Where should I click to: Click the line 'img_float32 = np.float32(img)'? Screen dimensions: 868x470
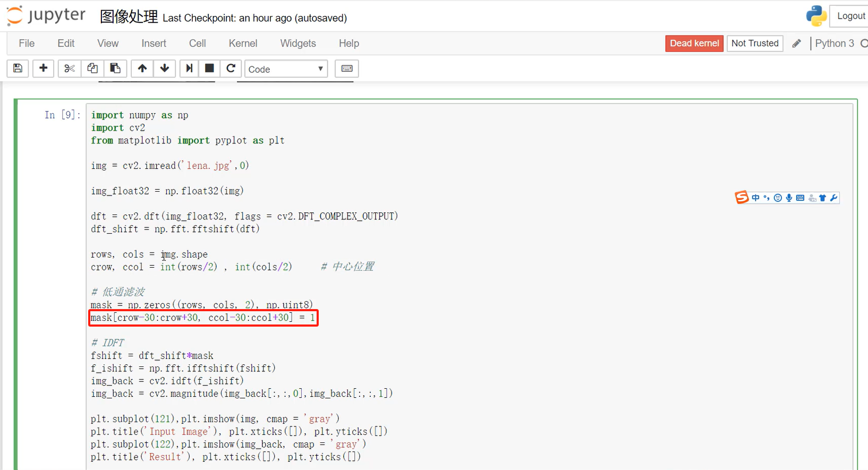(167, 191)
